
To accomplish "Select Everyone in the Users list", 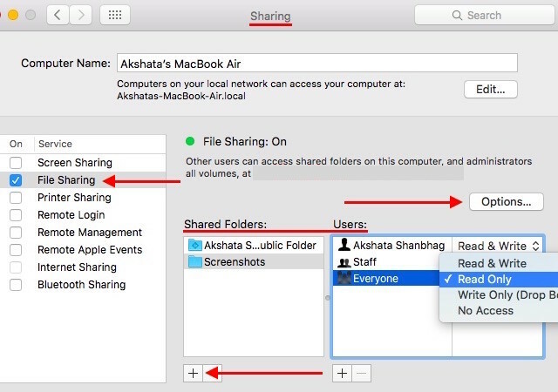I will (x=386, y=278).
